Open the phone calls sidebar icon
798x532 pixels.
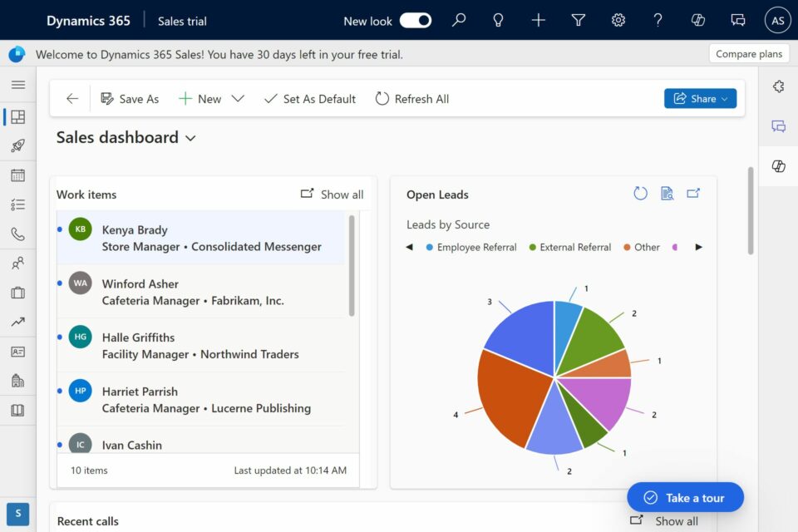[18, 234]
